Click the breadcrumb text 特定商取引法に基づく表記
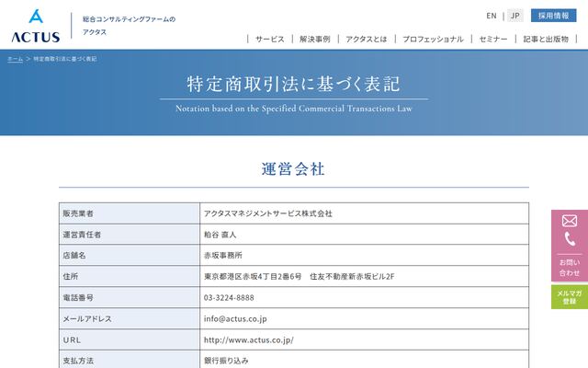This screenshot has height=368, width=588. pyautogui.click(x=65, y=59)
